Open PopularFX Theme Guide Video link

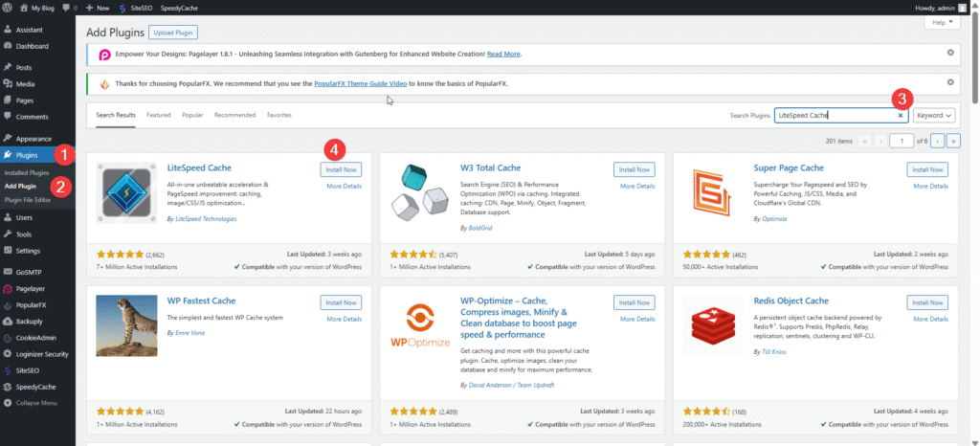click(361, 83)
